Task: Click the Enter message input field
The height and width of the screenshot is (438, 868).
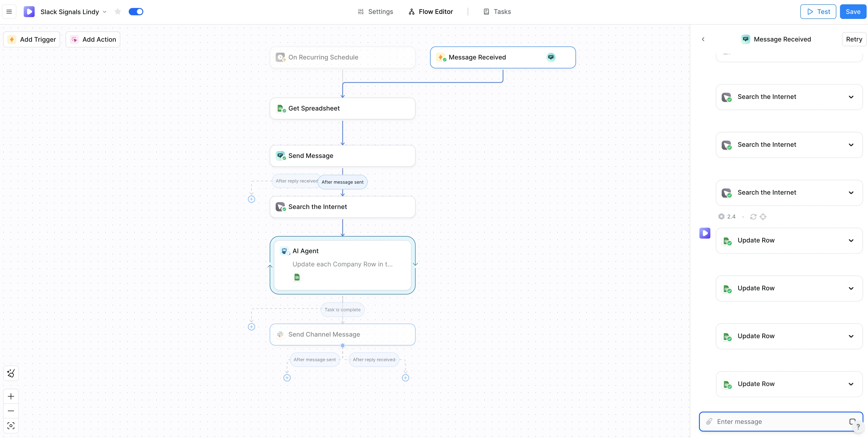Action: (778, 421)
